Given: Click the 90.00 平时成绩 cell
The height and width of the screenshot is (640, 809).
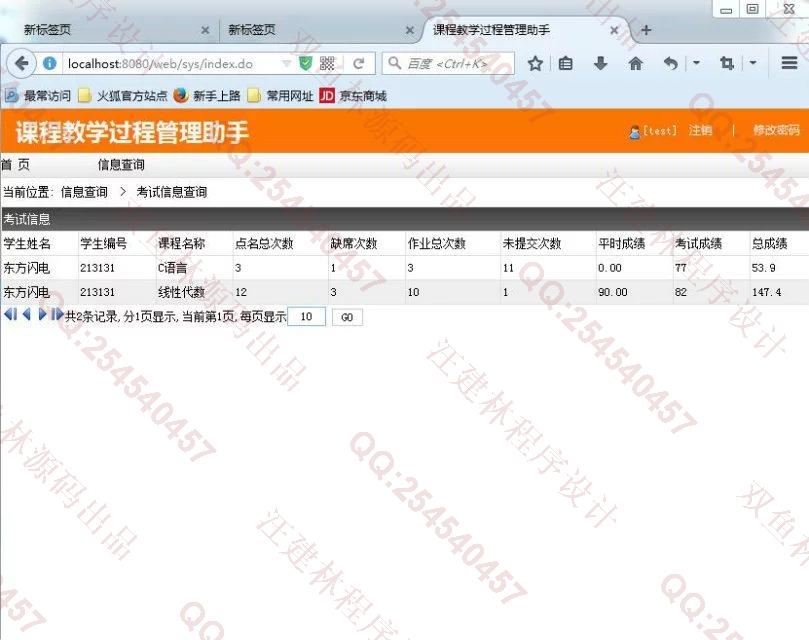Looking at the screenshot, I should coord(612,292).
